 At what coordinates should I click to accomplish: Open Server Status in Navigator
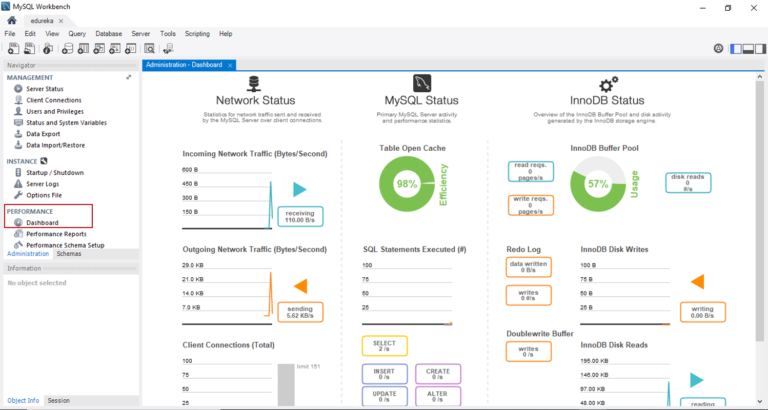point(44,89)
